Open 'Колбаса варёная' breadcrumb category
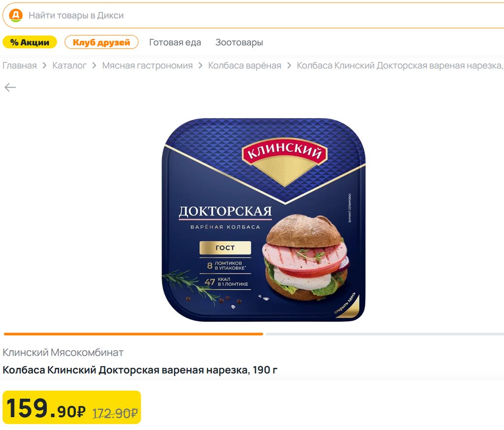 (x=245, y=65)
